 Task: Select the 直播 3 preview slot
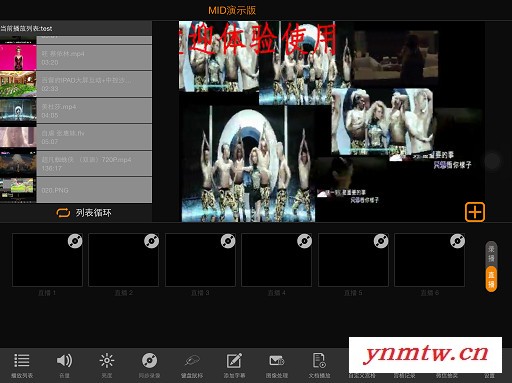pos(200,260)
